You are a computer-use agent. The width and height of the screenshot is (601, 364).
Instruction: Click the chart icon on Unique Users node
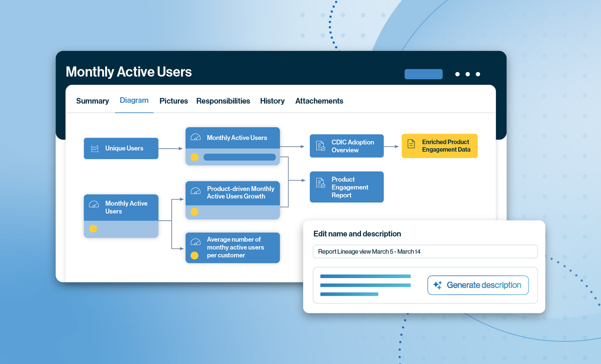pos(95,148)
